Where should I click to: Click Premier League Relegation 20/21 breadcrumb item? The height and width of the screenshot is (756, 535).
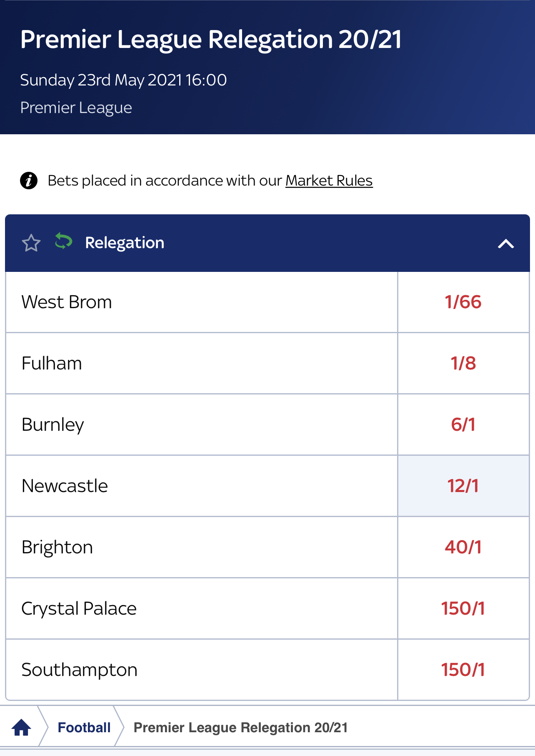tap(241, 728)
